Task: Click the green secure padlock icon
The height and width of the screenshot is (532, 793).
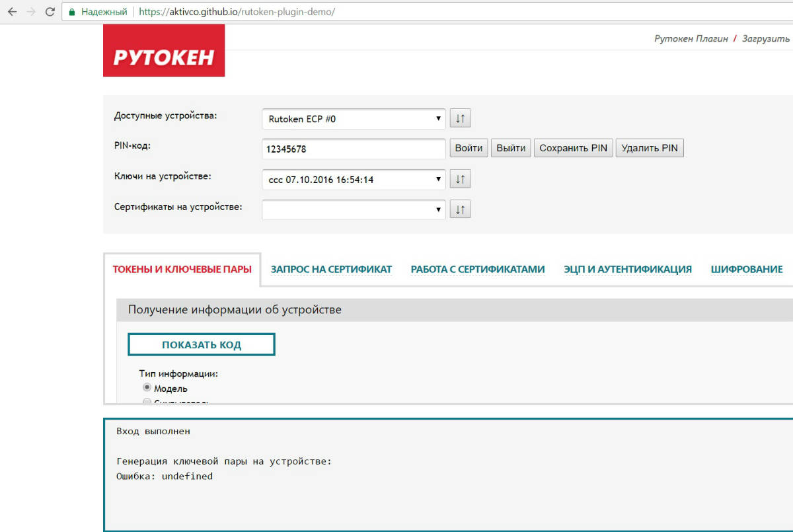Action: pyautogui.click(x=73, y=12)
